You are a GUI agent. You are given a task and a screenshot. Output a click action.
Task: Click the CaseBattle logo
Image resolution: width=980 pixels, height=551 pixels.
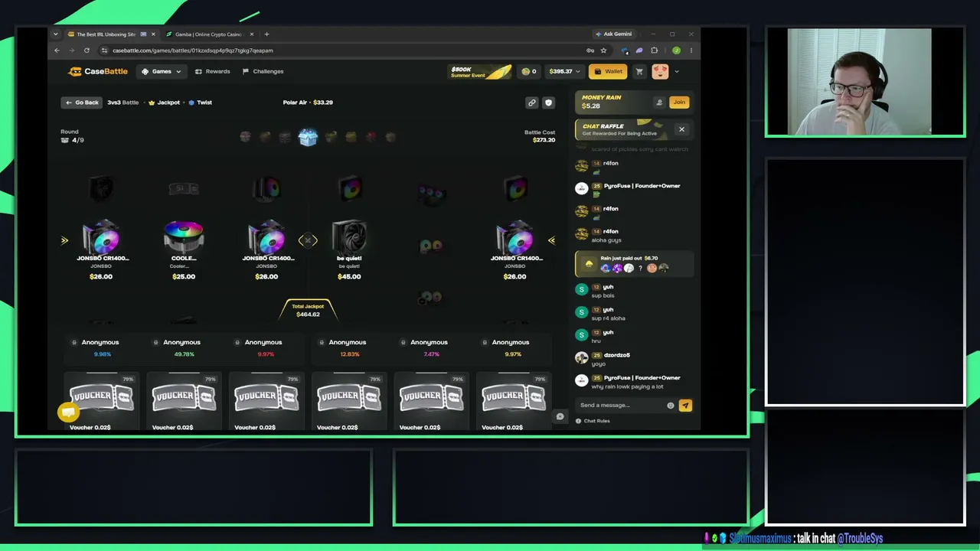98,71
